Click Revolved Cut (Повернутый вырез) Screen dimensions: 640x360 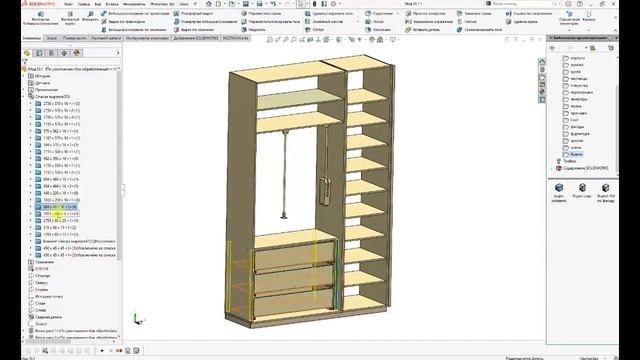[x=193, y=13]
